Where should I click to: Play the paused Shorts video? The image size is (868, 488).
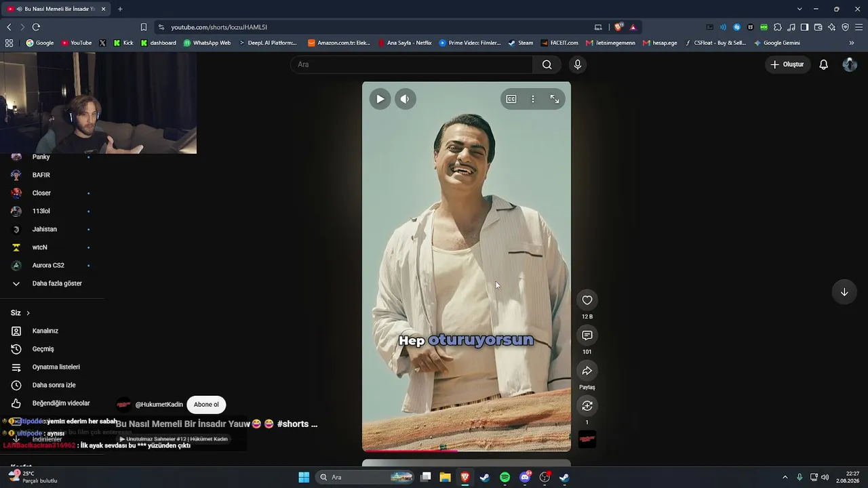(x=380, y=99)
